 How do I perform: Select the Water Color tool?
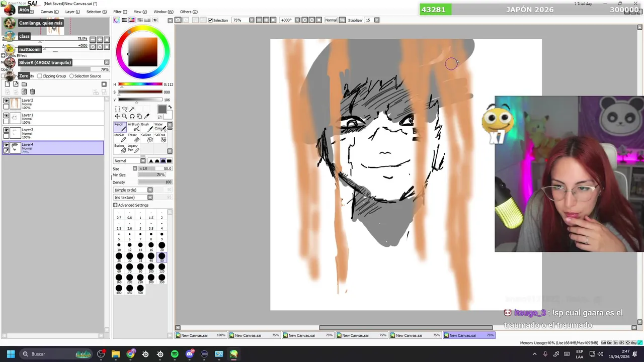click(x=159, y=127)
